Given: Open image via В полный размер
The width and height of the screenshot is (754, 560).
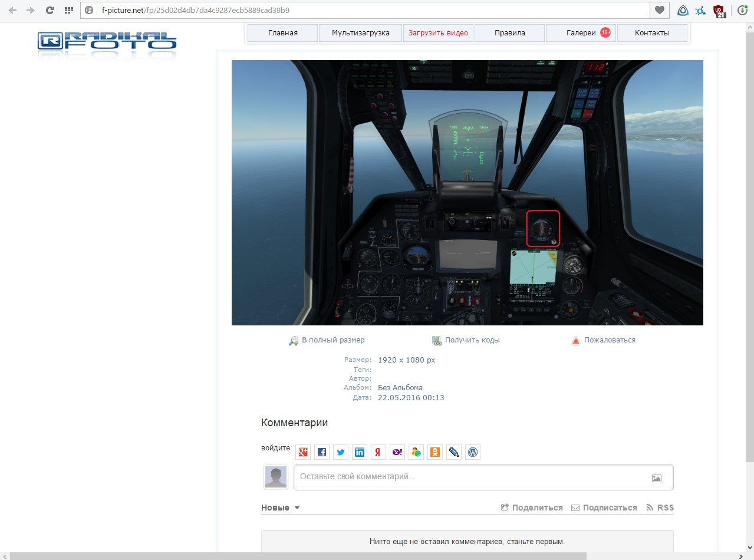Looking at the screenshot, I should click(x=332, y=340).
